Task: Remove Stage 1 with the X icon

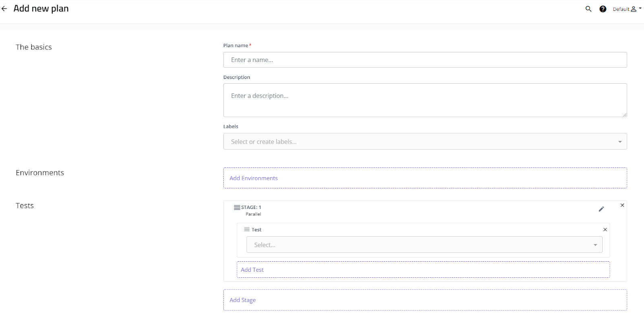Action: pos(622,205)
